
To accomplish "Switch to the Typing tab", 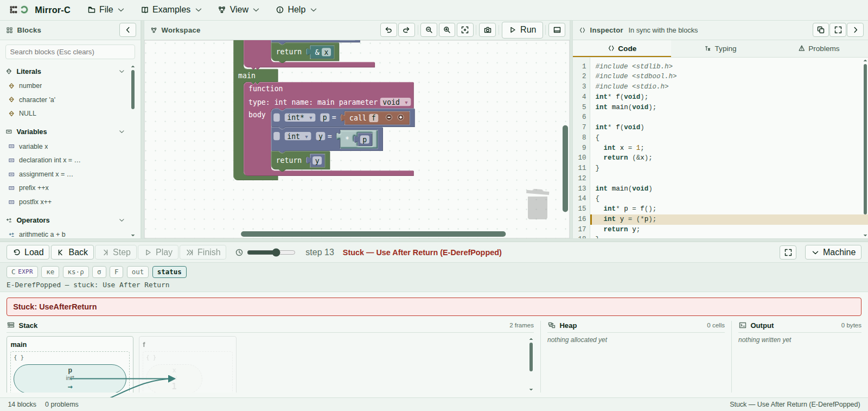I will (x=720, y=48).
